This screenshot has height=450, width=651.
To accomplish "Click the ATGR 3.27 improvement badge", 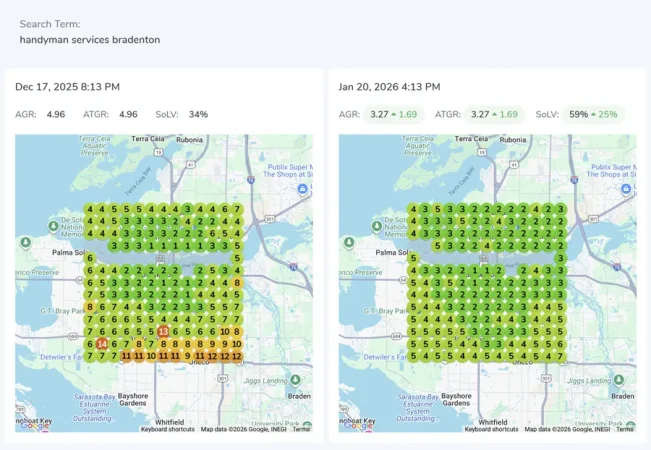I will pyautogui.click(x=495, y=115).
